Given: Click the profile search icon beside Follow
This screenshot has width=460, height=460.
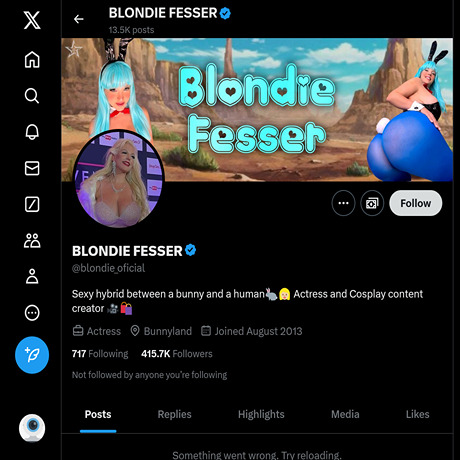Looking at the screenshot, I should click(x=372, y=203).
